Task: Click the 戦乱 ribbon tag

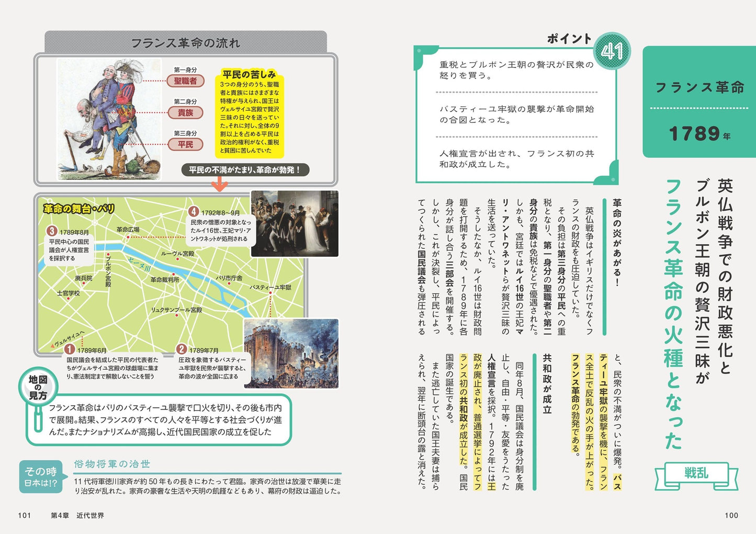Action: click(x=696, y=473)
